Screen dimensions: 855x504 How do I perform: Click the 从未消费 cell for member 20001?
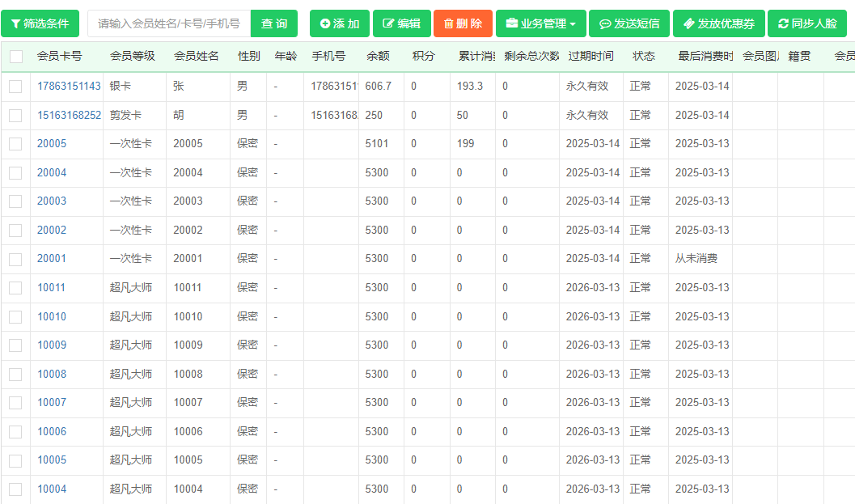coord(696,259)
